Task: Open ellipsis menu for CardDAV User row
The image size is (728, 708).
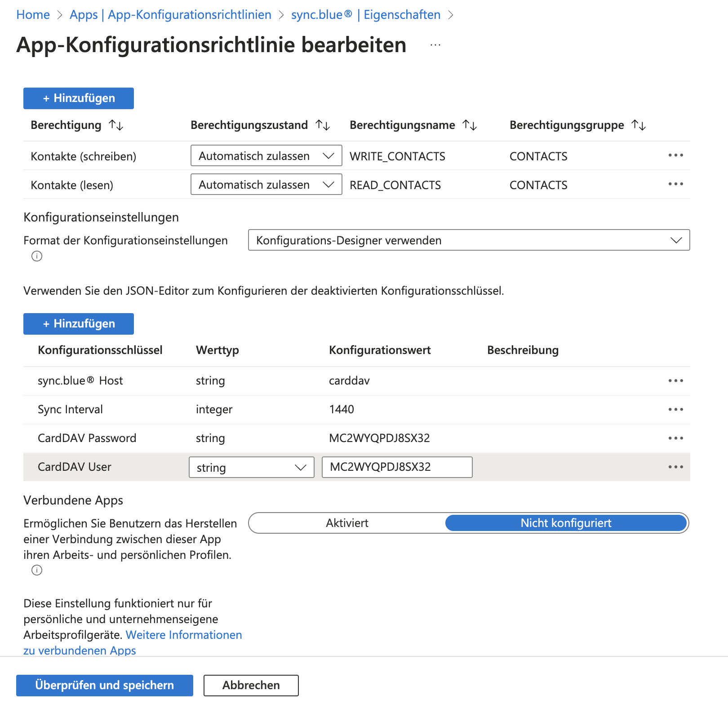Action: pyautogui.click(x=675, y=467)
